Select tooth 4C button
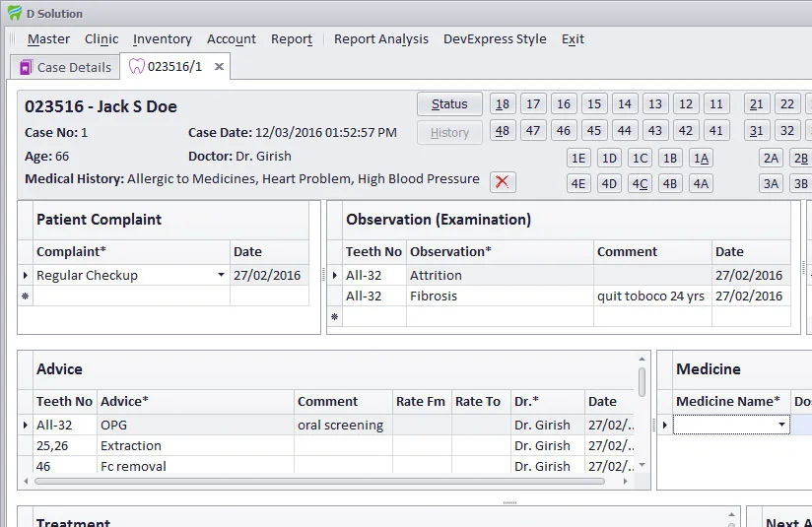 click(640, 183)
